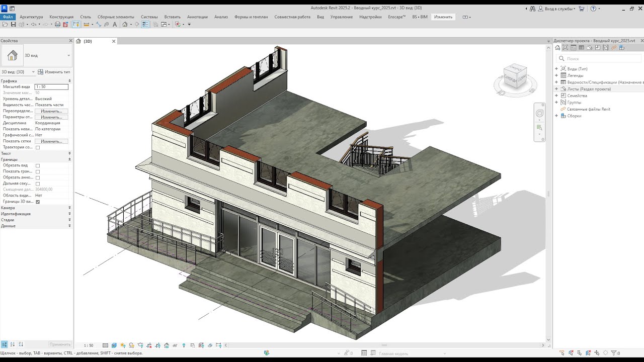The height and width of the screenshot is (362, 644).
Task: Toggle Shadows icon in view control bar
Action: [x=132, y=345]
